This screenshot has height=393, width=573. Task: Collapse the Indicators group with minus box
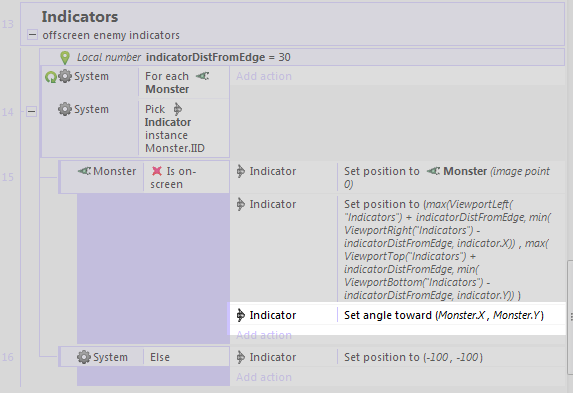click(x=32, y=35)
